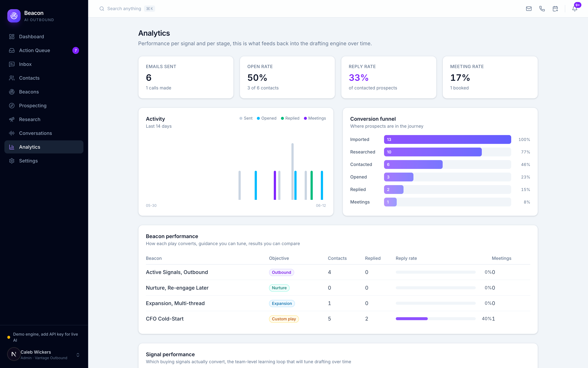Click the Imported funnel bar
Image resolution: width=588 pixels, height=368 pixels.
(x=447, y=139)
